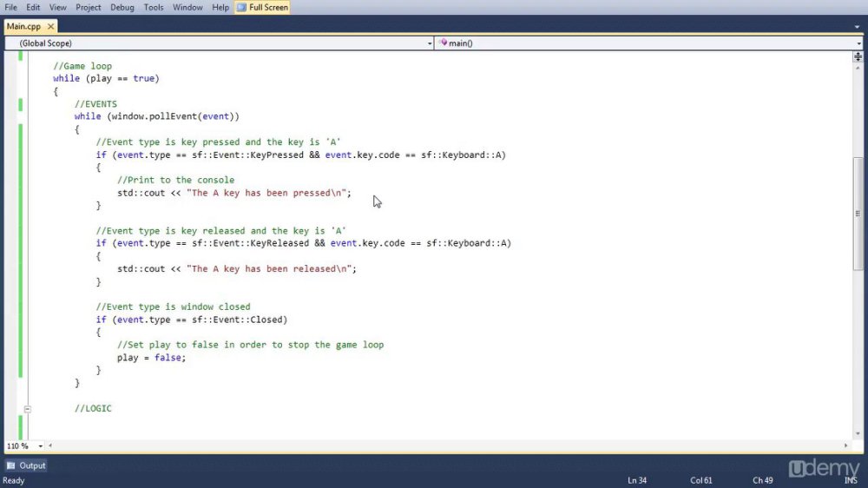
Task: Click the Ch 49 status indicator
Action: (762, 480)
